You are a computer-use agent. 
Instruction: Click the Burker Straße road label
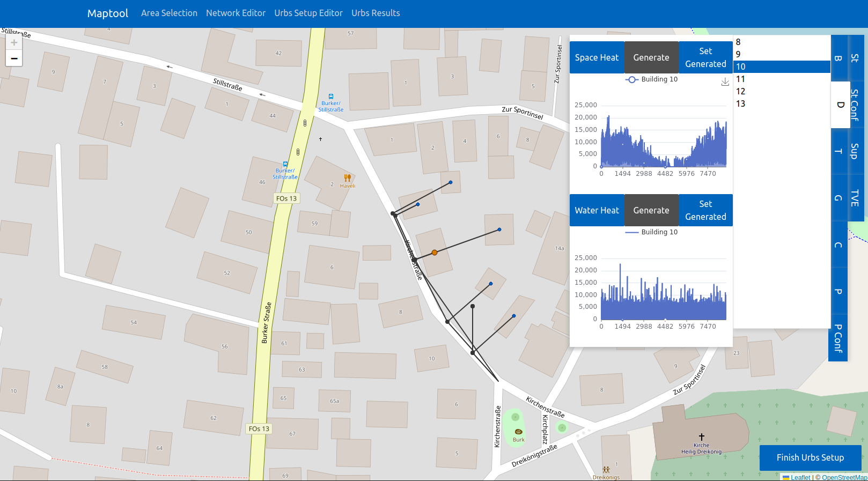[266, 322]
